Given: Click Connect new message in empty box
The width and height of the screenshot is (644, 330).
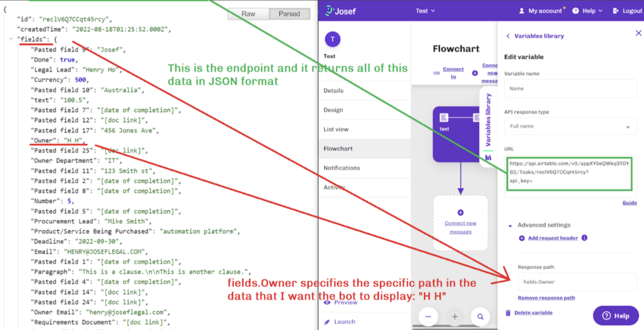Looking at the screenshot, I should coord(460,228).
